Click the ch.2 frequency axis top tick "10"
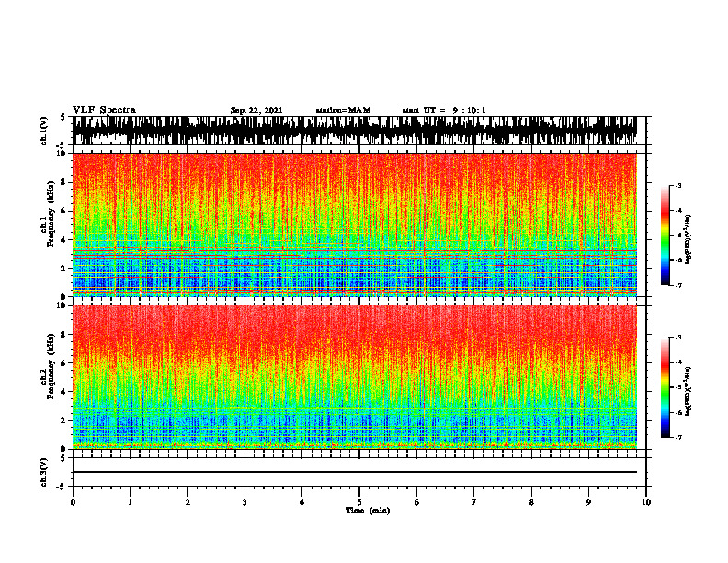The width and height of the screenshot is (728, 563). 63,305
